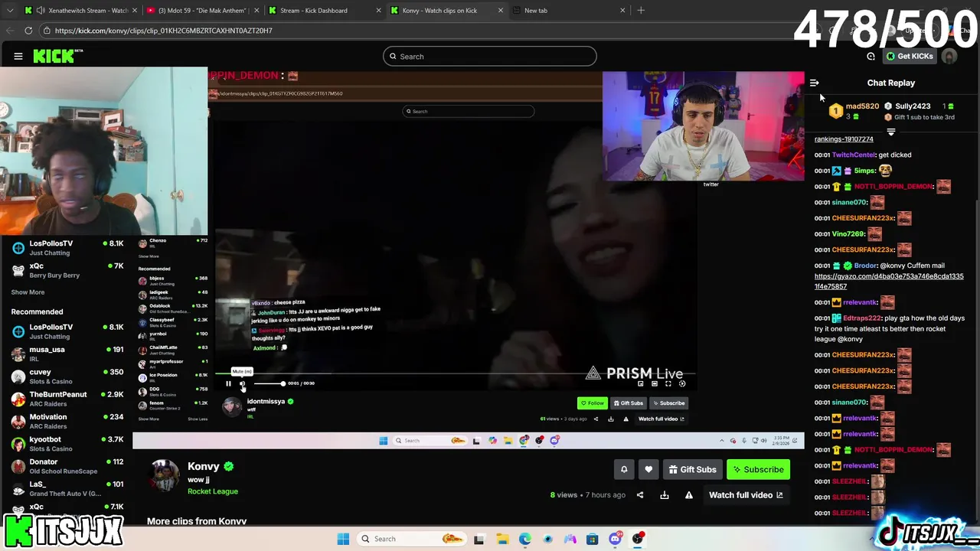Viewport: 980px width, 551px height.
Task: Report Konvy's clip using warning icon
Action: 689,495
